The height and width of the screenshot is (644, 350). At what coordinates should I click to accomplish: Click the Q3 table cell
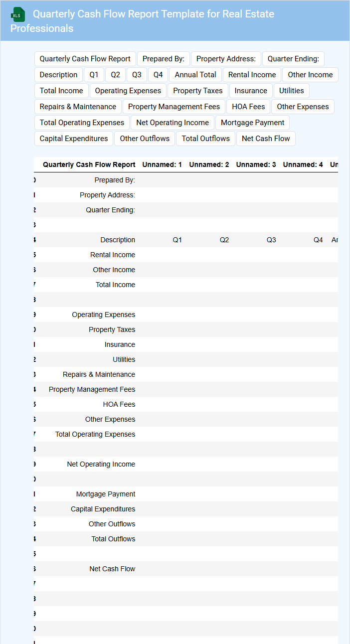point(256,240)
